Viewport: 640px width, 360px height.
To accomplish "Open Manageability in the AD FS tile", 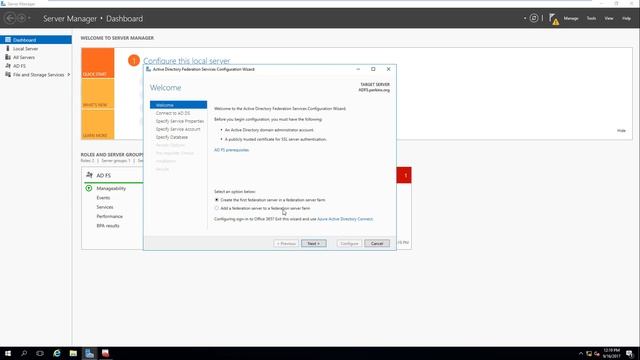I will click(111, 188).
